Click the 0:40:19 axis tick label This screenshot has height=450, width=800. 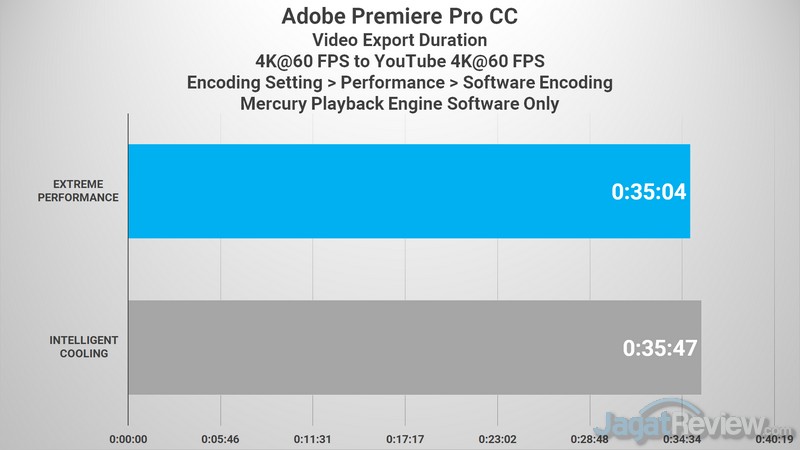[774, 438]
